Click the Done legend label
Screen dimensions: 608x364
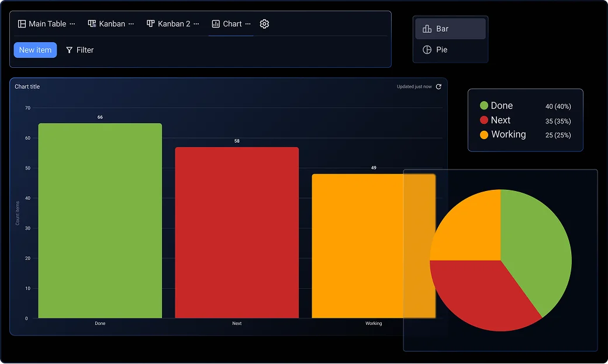[x=502, y=105]
